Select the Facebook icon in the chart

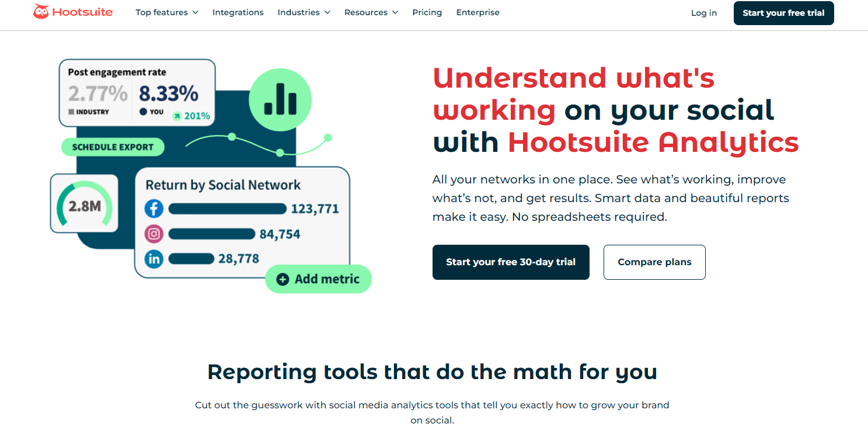tap(154, 209)
